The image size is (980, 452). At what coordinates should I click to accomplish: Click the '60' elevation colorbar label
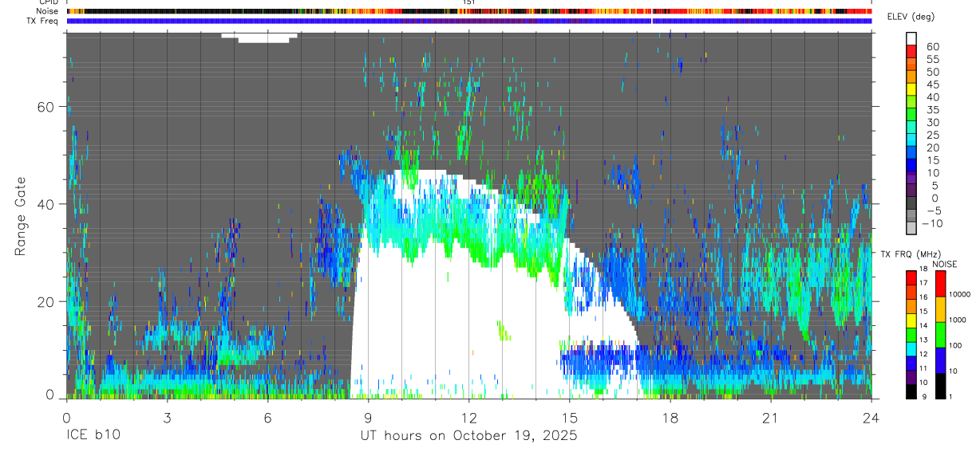[933, 47]
